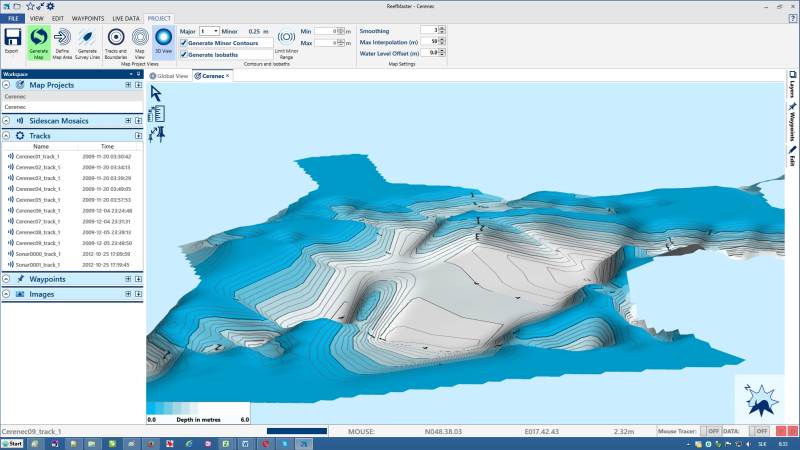Screen dimensions: 800x450
Task: Uncheck Generate Minor Contours checkbox
Action: [x=183, y=43]
